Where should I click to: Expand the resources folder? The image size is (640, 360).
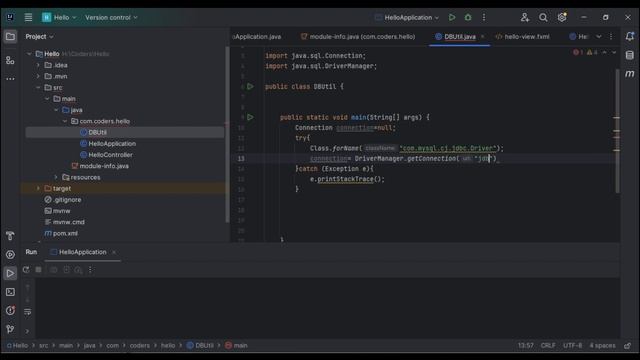click(x=56, y=177)
